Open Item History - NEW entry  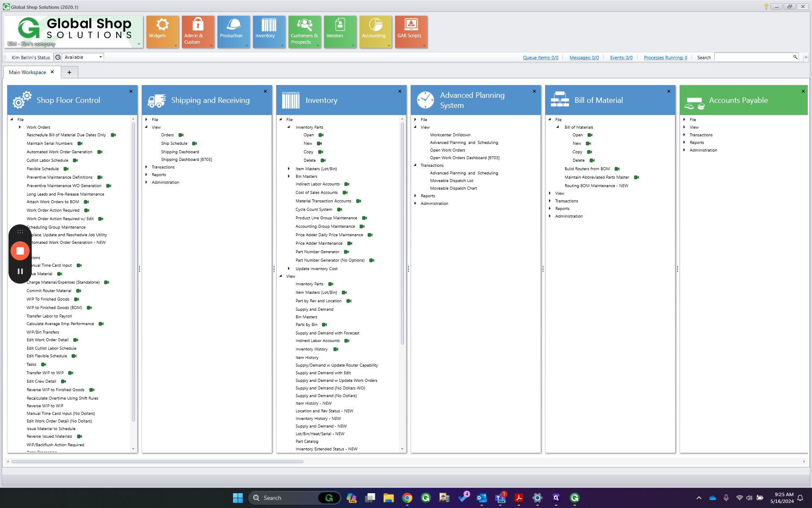[x=313, y=403]
